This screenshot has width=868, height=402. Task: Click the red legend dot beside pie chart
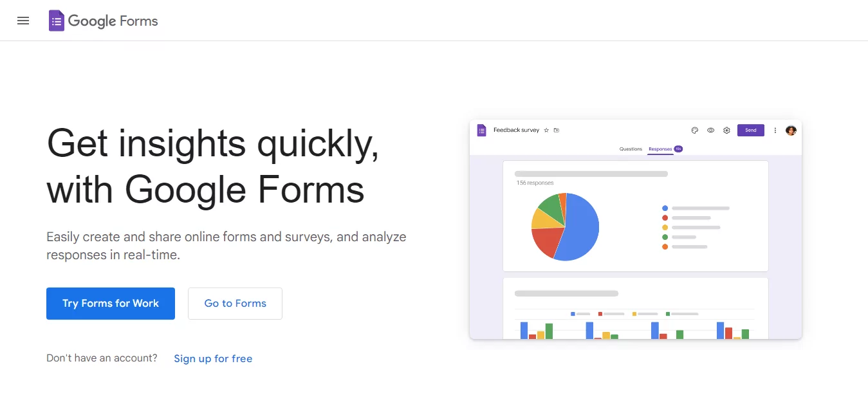[665, 218]
